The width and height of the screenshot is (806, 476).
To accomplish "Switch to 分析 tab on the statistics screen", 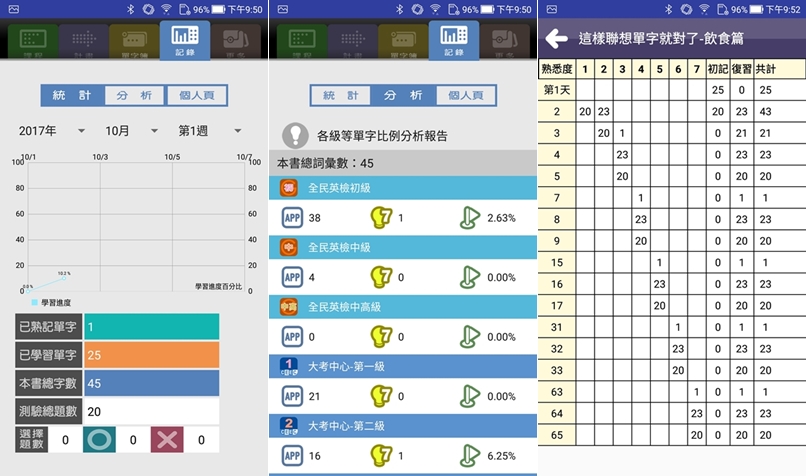I will point(135,95).
